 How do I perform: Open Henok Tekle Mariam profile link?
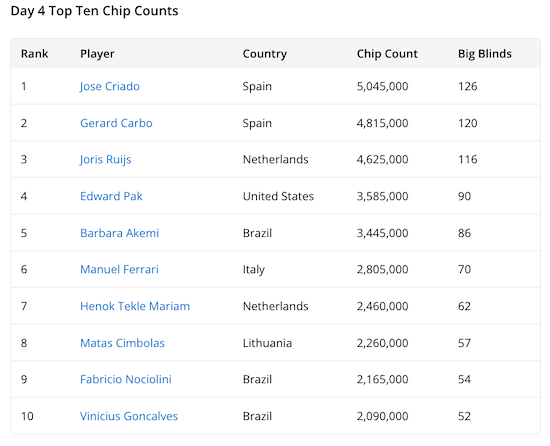[x=135, y=306]
